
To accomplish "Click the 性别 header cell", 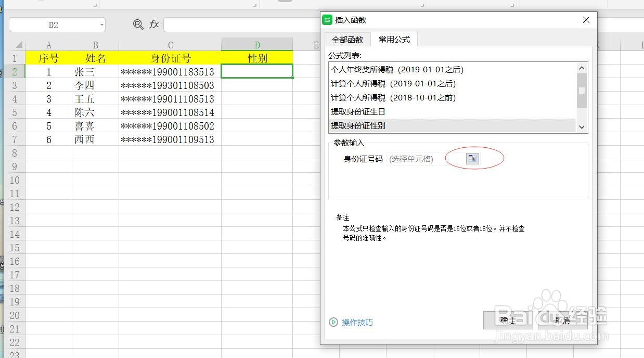I will click(x=257, y=58).
